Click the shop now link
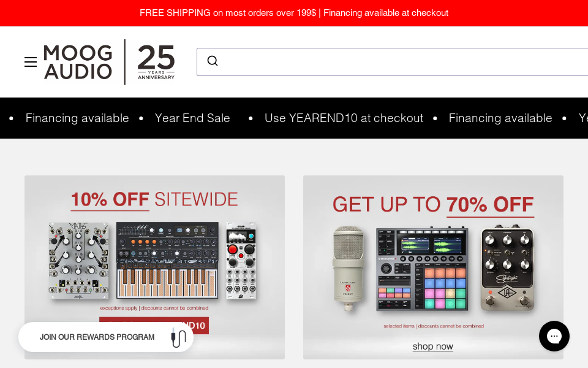 click(433, 347)
